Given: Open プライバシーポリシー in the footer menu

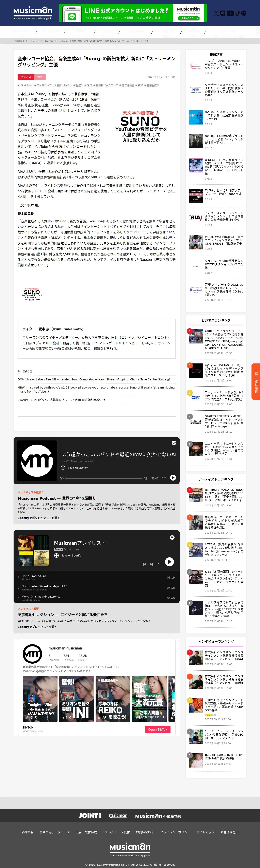Looking at the screenshot, I should point(175,832).
